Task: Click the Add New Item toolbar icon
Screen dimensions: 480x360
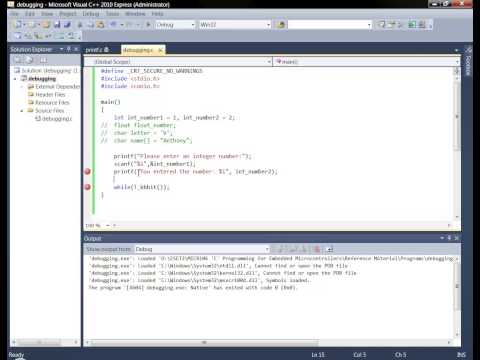Action: click(x=33, y=24)
